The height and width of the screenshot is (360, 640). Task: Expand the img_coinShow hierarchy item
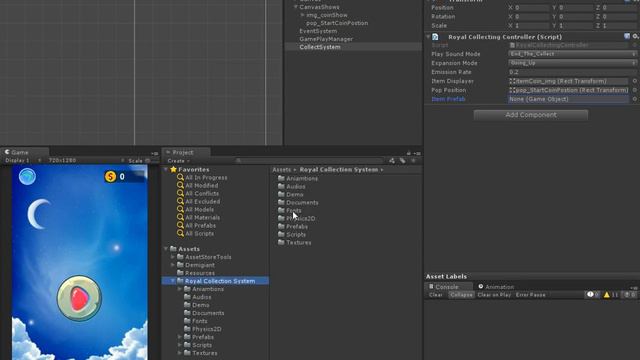(x=302, y=15)
